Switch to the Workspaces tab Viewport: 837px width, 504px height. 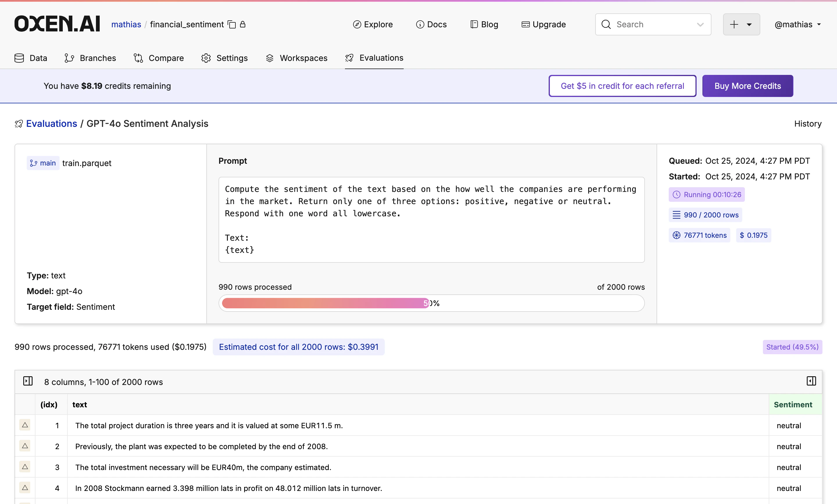[296, 58]
